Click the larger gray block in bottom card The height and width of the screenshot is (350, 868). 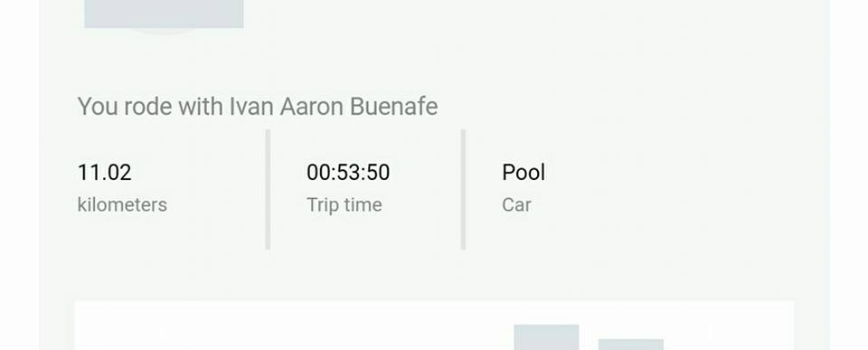point(546,337)
